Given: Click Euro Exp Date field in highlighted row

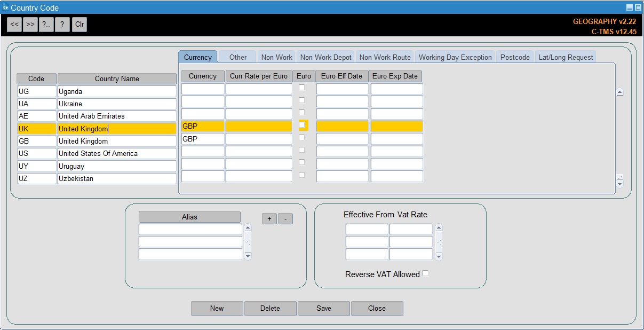Looking at the screenshot, I should (396, 126).
